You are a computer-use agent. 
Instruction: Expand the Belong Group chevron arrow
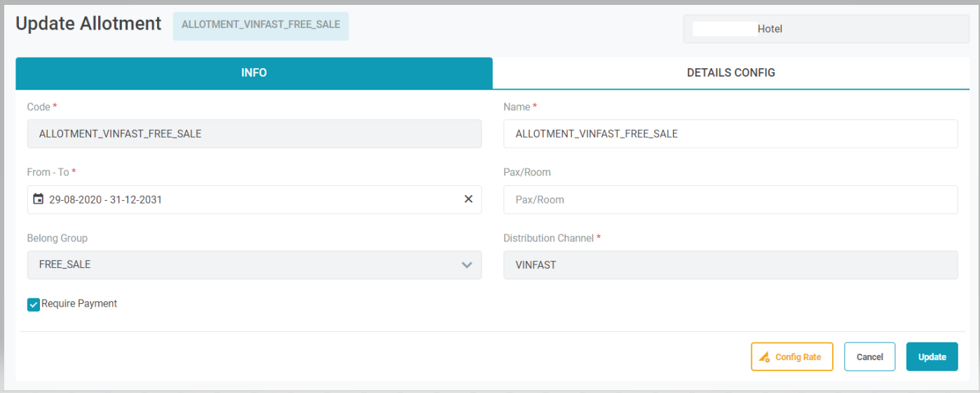pos(467,265)
